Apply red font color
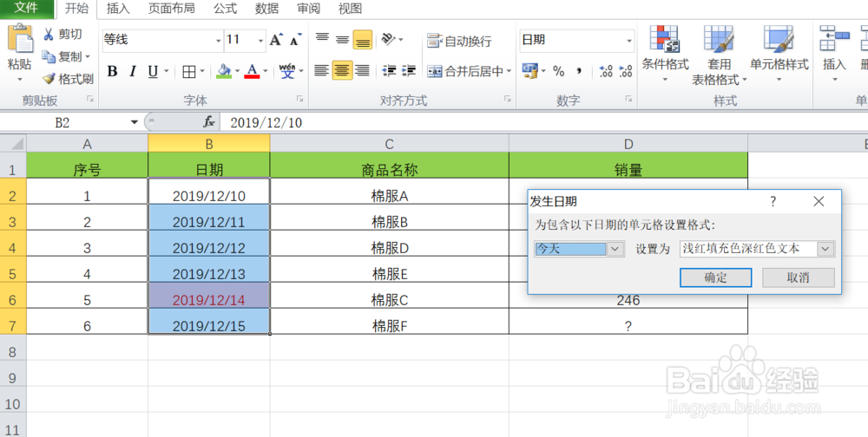Image resolution: width=868 pixels, height=437 pixels. [x=252, y=71]
